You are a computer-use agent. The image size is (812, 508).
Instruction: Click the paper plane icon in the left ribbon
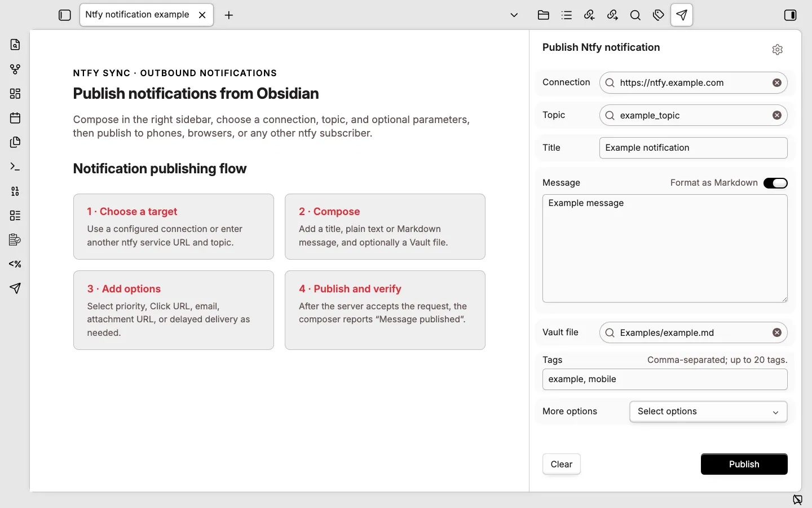[15, 288]
